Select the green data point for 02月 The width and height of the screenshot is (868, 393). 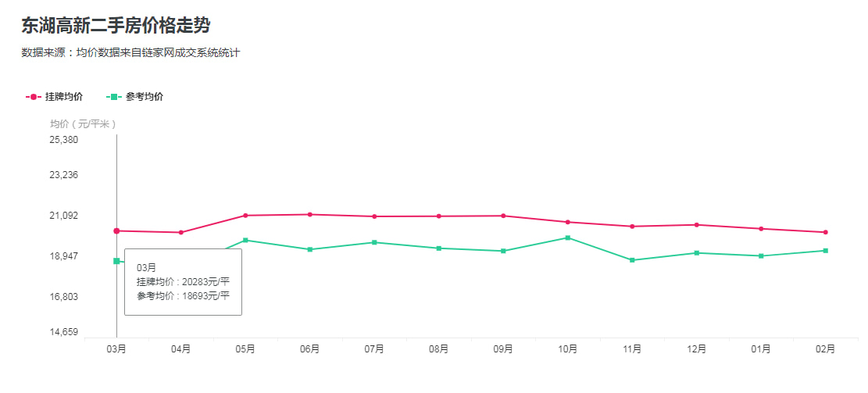pyautogui.click(x=826, y=251)
